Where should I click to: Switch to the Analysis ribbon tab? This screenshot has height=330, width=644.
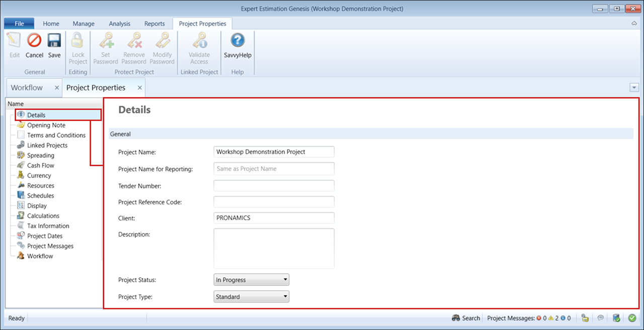click(x=119, y=24)
